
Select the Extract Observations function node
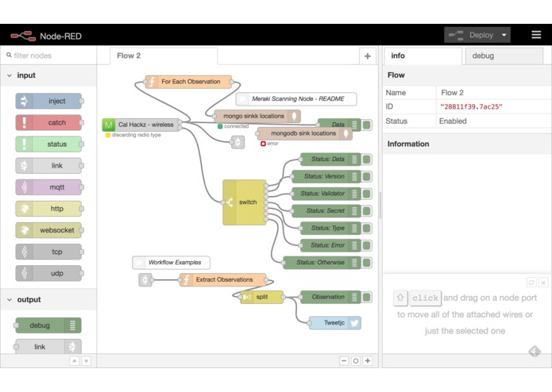click(223, 280)
